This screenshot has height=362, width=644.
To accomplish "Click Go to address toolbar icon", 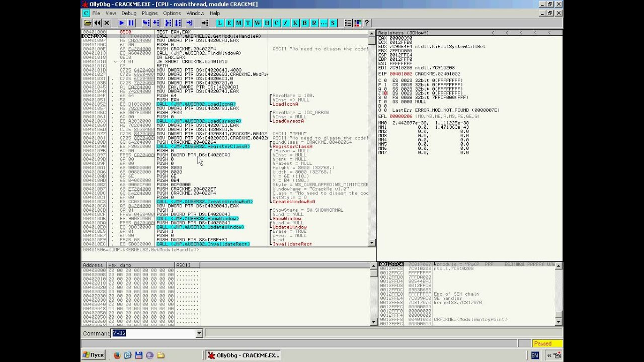I will click(205, 23).
